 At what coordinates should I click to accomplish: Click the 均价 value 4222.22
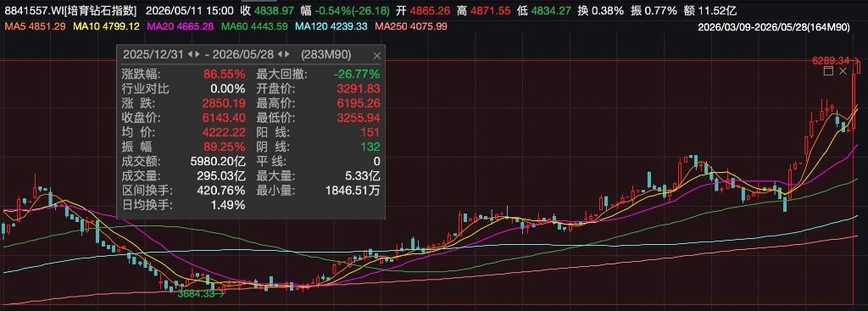223,132
